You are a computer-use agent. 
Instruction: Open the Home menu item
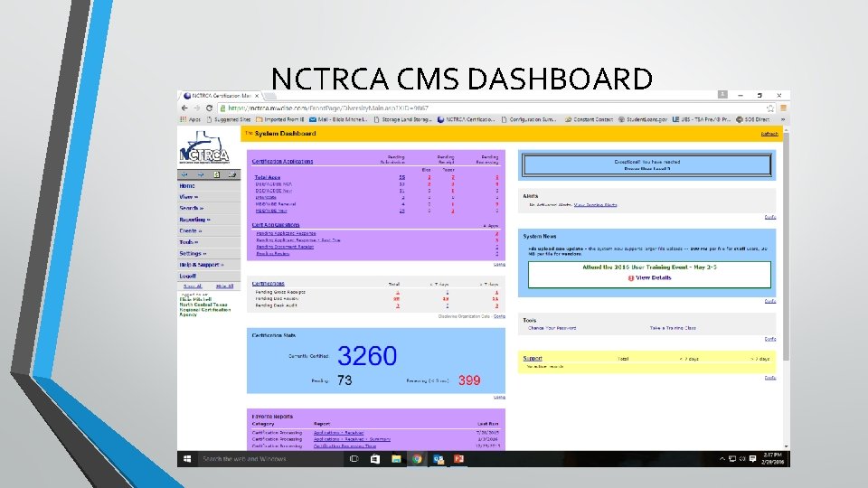187,186
